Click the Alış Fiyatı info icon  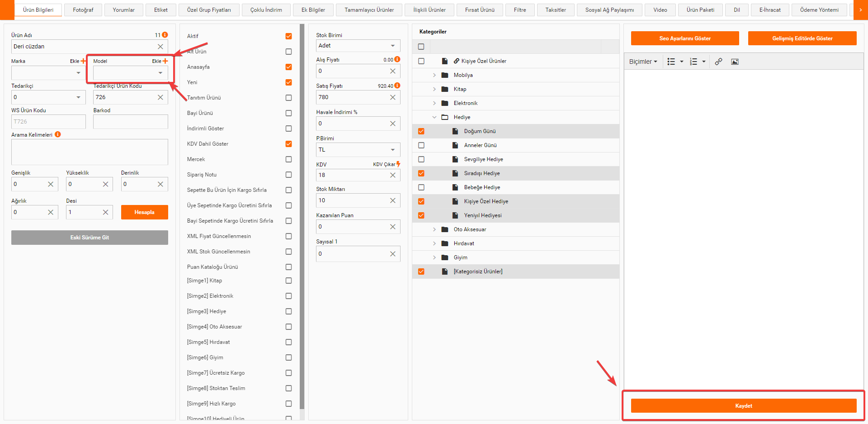click(397, 59)
